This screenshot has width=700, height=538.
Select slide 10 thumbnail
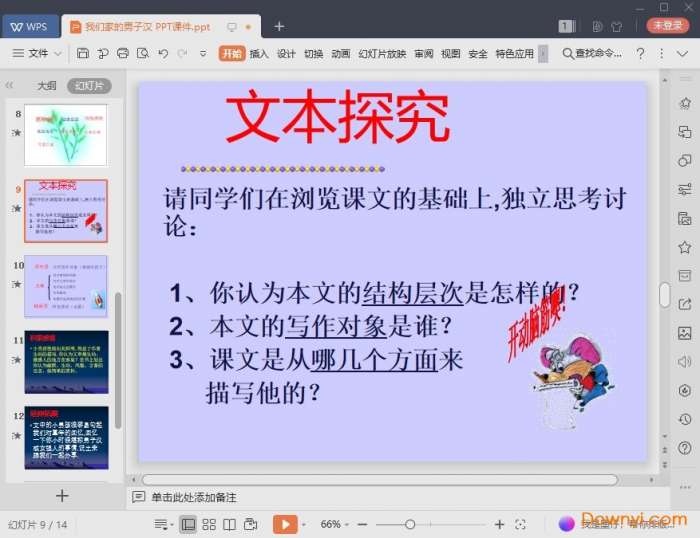click(66, 286)
